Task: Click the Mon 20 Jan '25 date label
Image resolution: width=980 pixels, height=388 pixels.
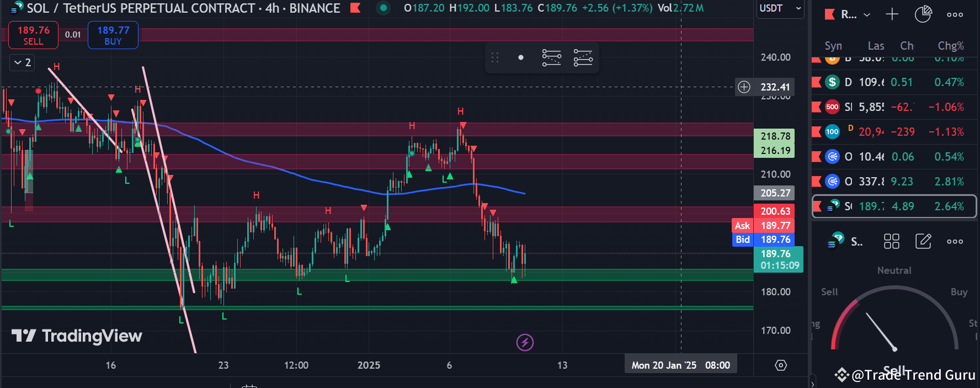Action: [680, 365]
